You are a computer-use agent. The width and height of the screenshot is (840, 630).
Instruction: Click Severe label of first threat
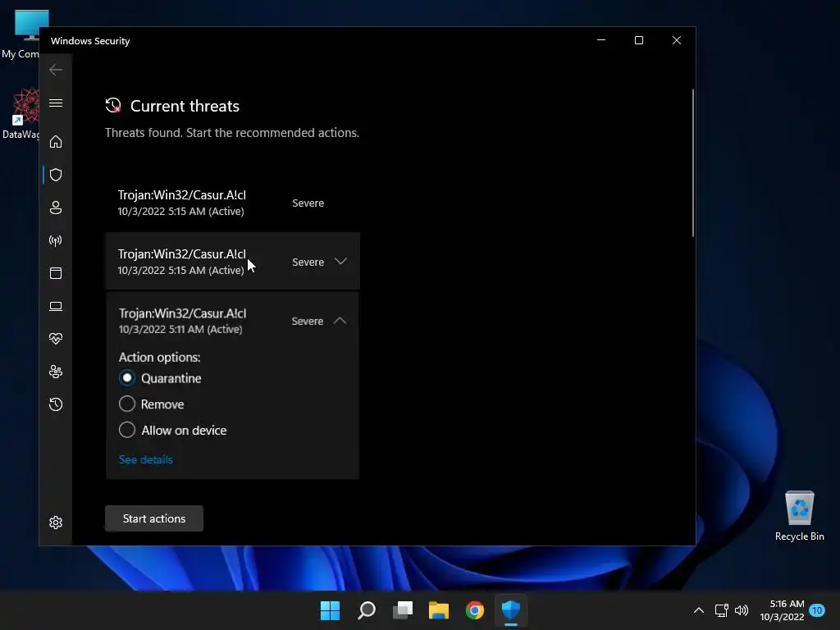tap(308, 203)
